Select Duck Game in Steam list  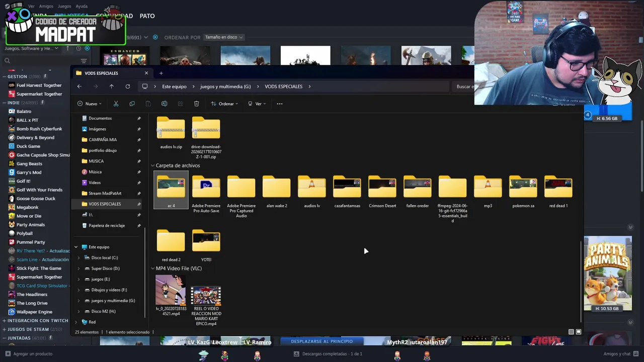tap(28, 146)
